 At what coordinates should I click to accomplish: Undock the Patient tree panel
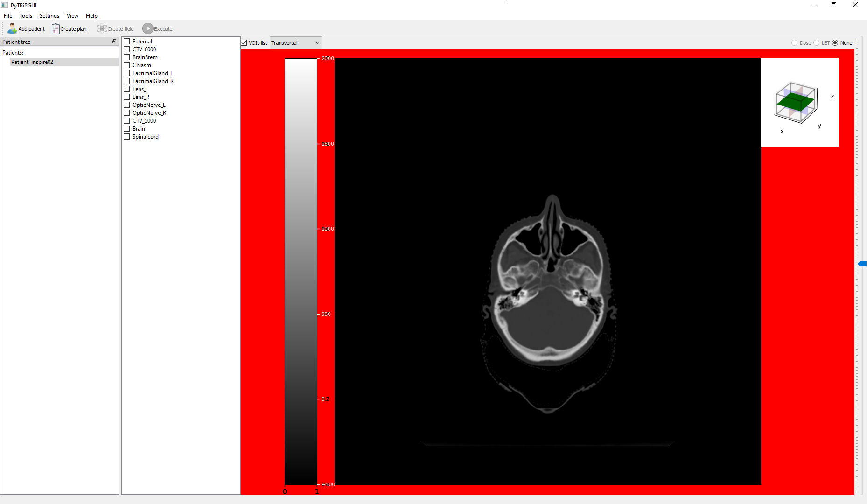coord(114,41)
